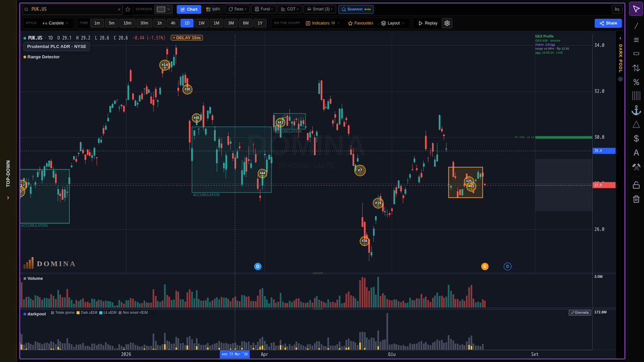Select the cursor pointer tool

[636, 10]
